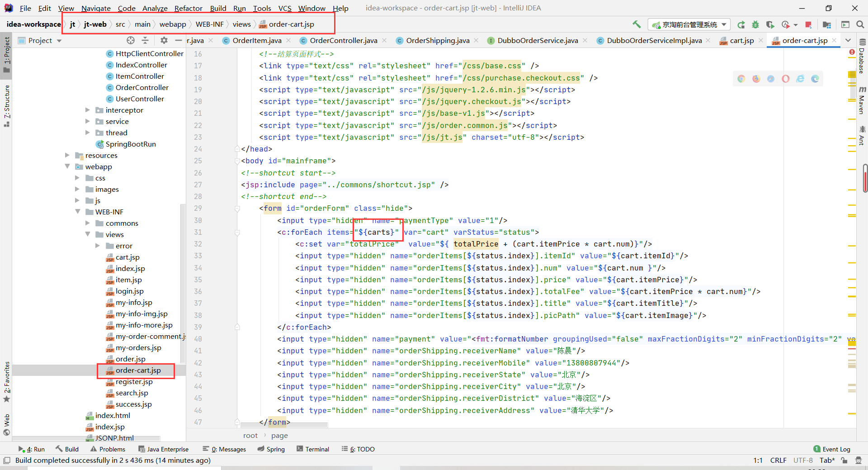Expand the error folder
This screenshot has height=470, width=868.
click(98, 246)
